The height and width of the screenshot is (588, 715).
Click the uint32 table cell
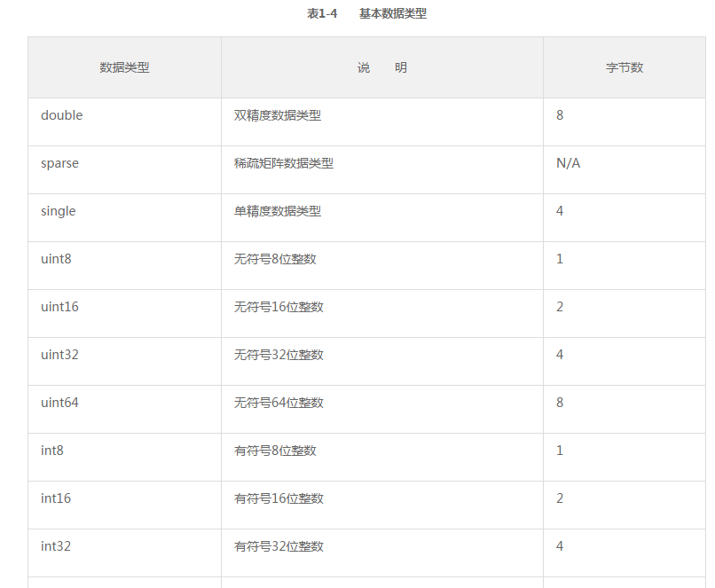coord(124,362)
